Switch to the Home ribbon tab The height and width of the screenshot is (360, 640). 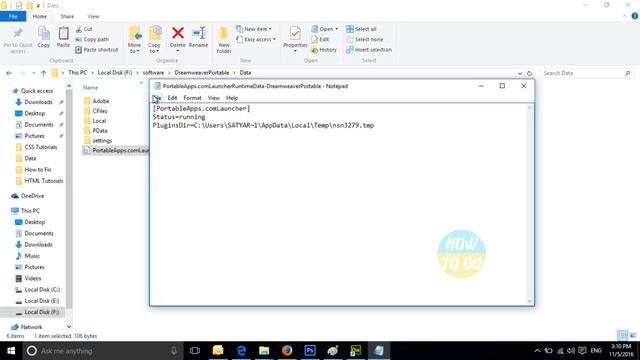pyautogui.click(x=40, y=16)
